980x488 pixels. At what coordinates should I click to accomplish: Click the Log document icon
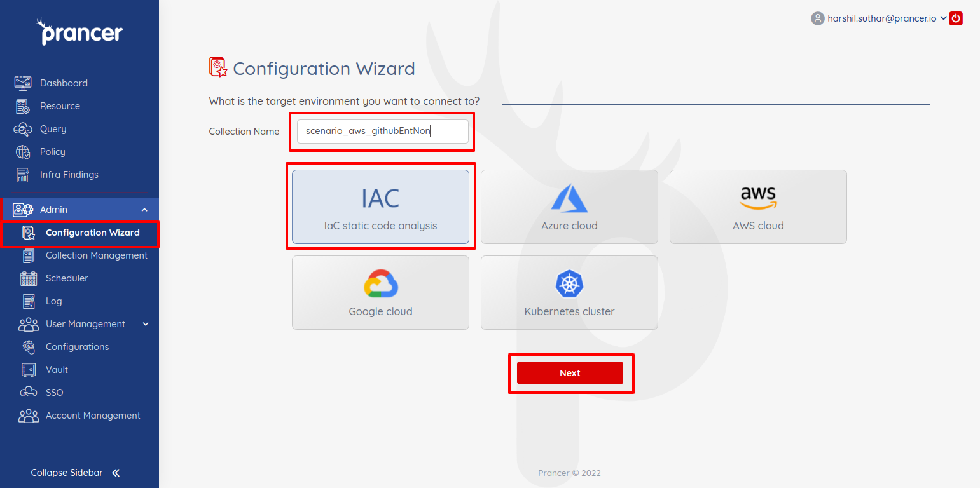29,301
